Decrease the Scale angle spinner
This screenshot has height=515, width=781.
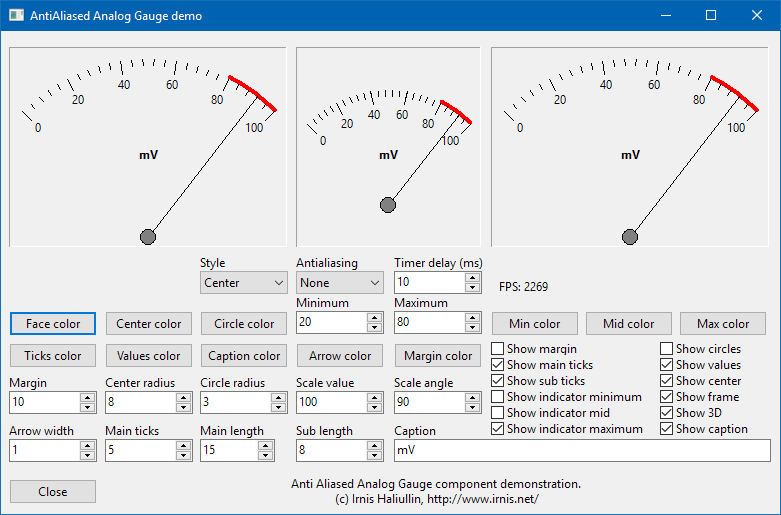click(x=472, y=407)
